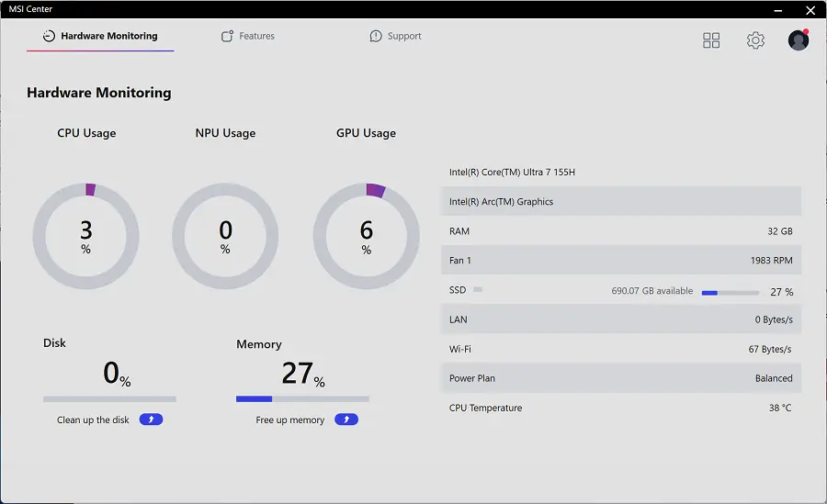Open the Hardware Monitoring tab
Screen dimensions: 827x504
100,36
